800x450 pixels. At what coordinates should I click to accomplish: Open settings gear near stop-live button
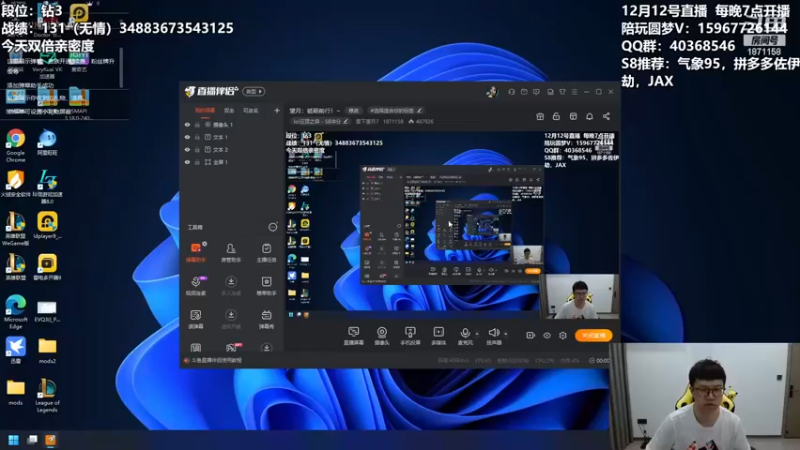pos(563,335)
